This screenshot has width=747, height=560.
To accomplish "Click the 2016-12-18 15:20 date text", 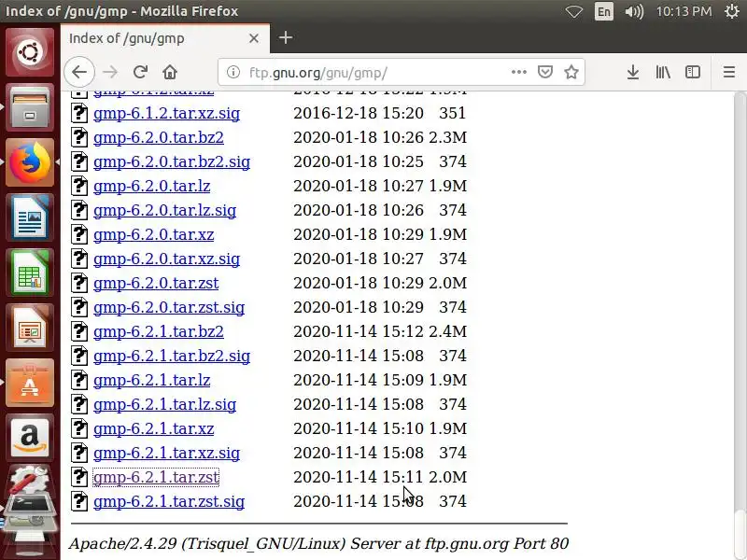I will click(359, 113).
